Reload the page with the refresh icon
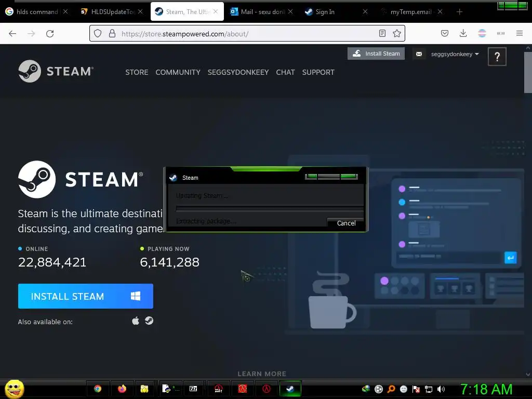This screenshot has width=532, height=399. coord(50,34)
